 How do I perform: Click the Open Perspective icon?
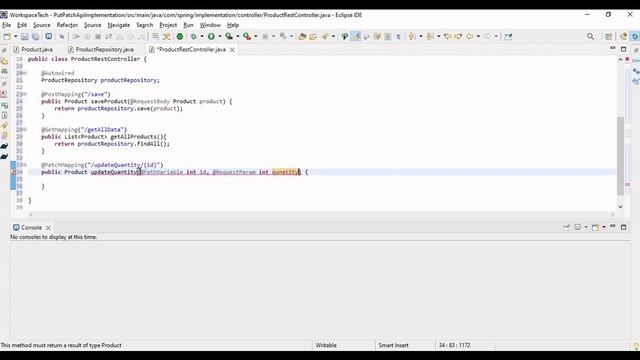pyautogui.click(x=608, y=37)
